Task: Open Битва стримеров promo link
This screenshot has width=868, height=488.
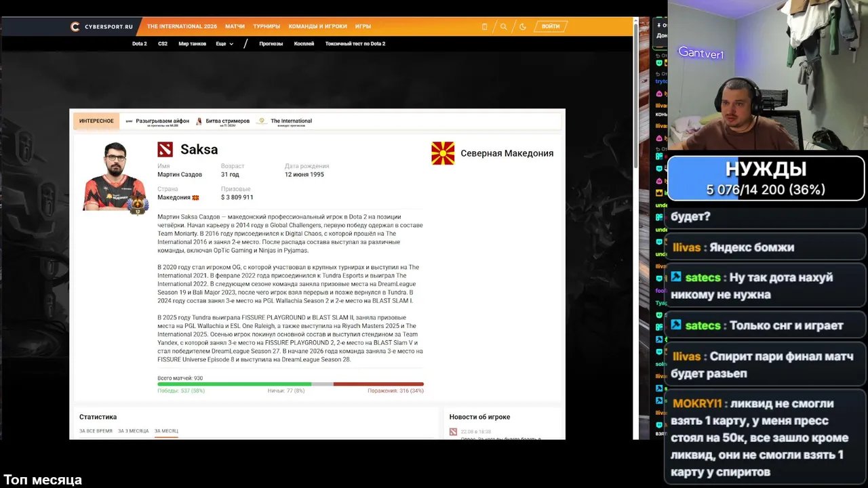Action: [227, 121]
